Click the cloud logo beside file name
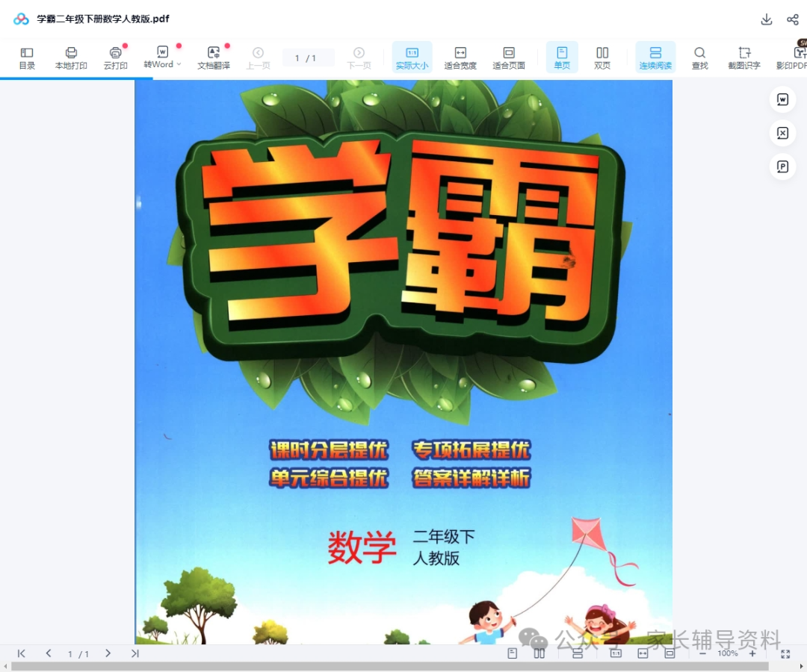807x672 pixels. point(21,19)
